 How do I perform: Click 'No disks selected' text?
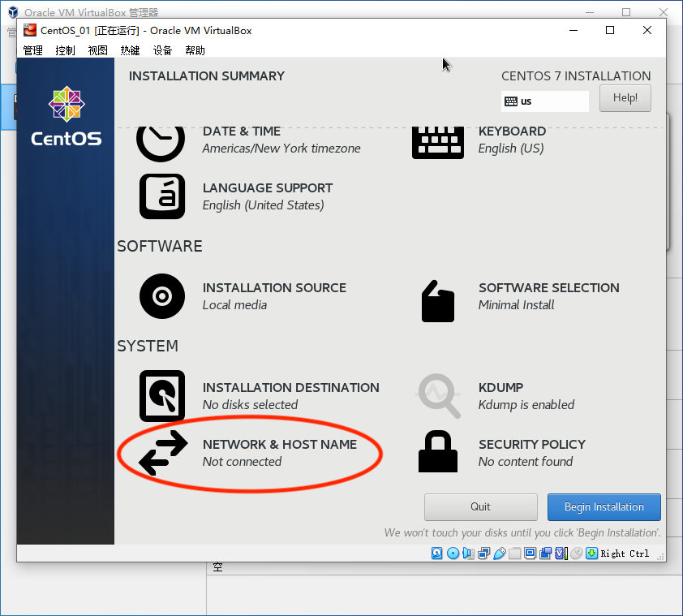coord(250,404)
